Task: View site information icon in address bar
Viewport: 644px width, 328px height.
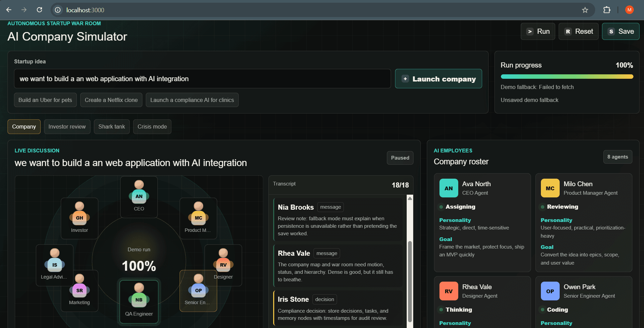Action: coord(58,10)
